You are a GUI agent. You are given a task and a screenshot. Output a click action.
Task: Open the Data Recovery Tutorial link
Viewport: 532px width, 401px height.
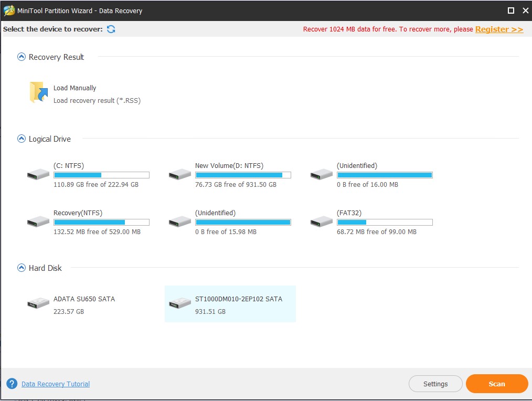(x=56, y=384)
